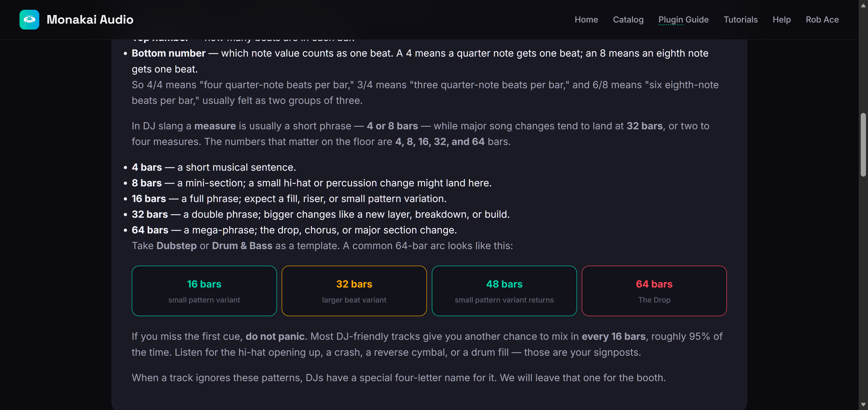Open the Rob Ace profile link
Viewport: 868px width, 410px height.
click(x=822, y=20)
